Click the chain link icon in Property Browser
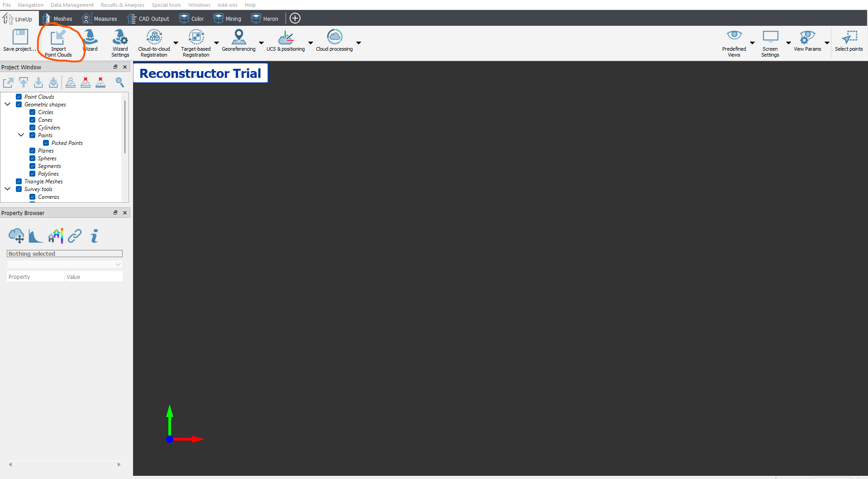The height and width of the screenshot is (479, 868). tap(75, 235)
